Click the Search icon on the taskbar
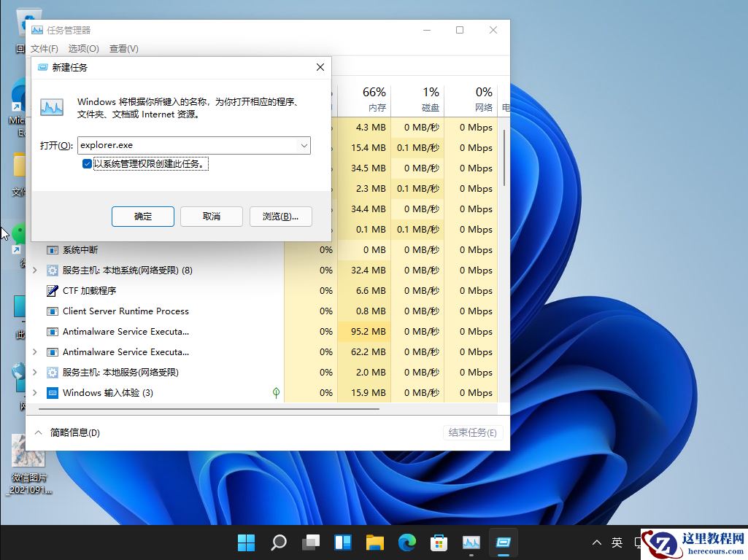The height and width of the screenshot is (560, 748). [x=278, y=542]
